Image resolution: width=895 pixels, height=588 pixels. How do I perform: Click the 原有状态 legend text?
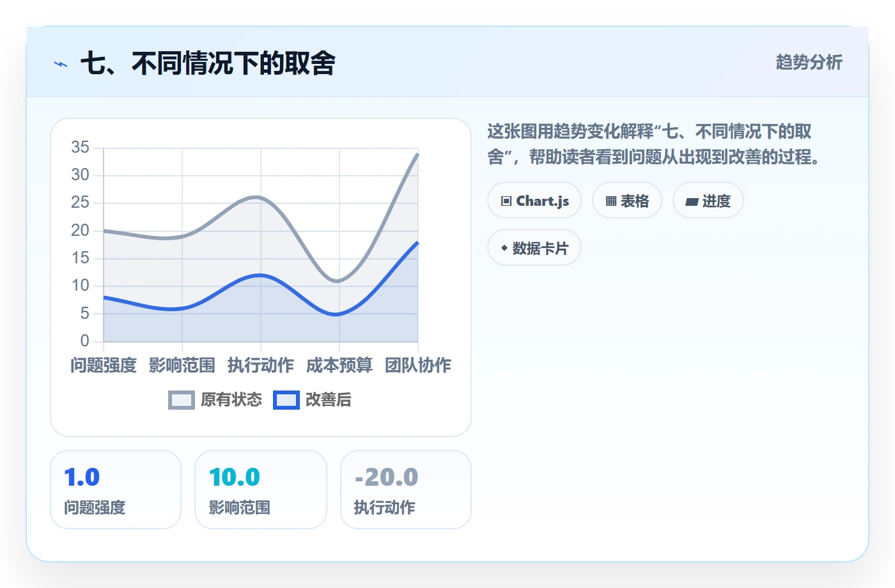(x=231, y=400)
